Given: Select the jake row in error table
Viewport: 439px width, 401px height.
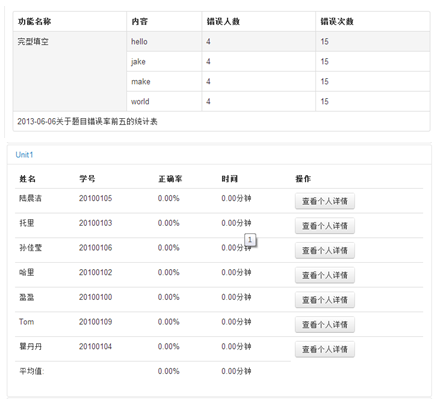Looking at the screenshot, I should (x=278, y=61).
